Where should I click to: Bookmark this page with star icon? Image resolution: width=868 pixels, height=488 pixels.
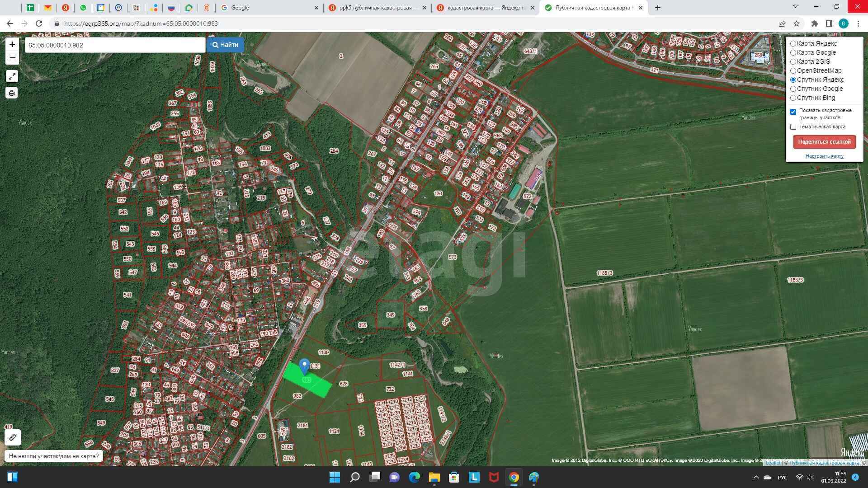[797, 23]
